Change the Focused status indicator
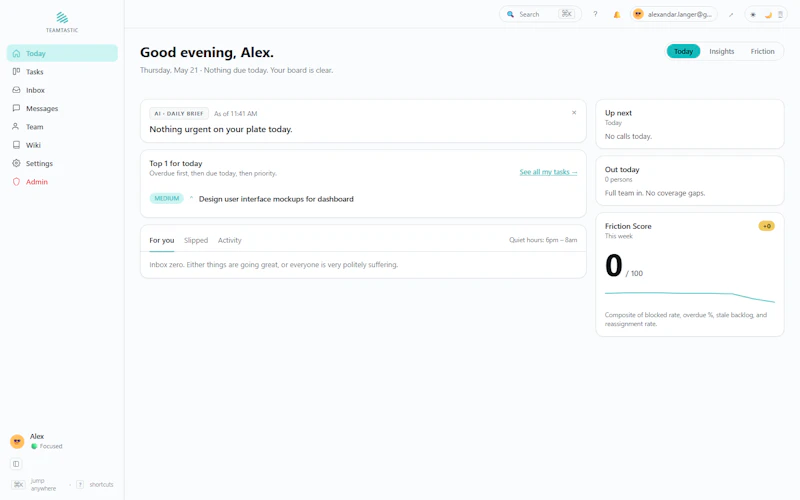 46,446
